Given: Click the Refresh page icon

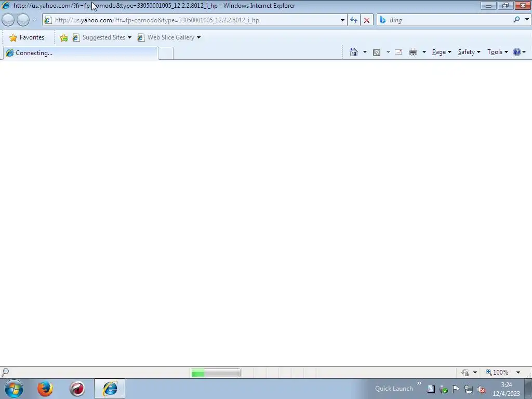Looking at the screenshot, I should coord(354,20).
